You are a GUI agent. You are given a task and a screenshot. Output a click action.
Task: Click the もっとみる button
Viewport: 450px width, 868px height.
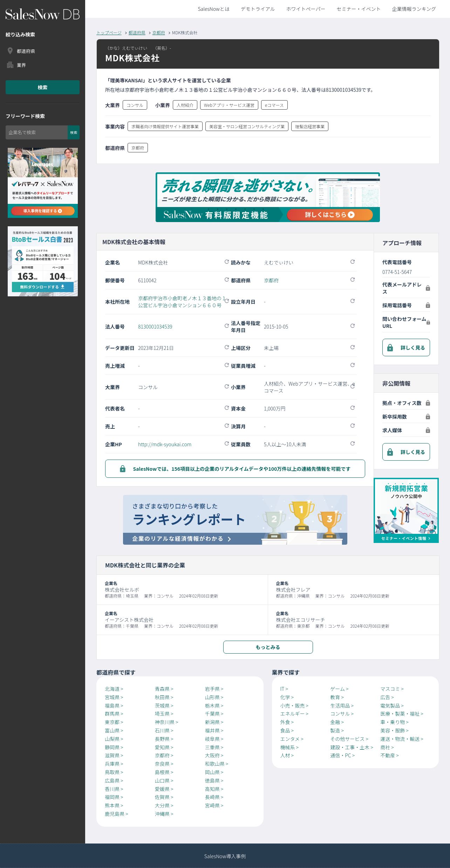pos(268,647)
